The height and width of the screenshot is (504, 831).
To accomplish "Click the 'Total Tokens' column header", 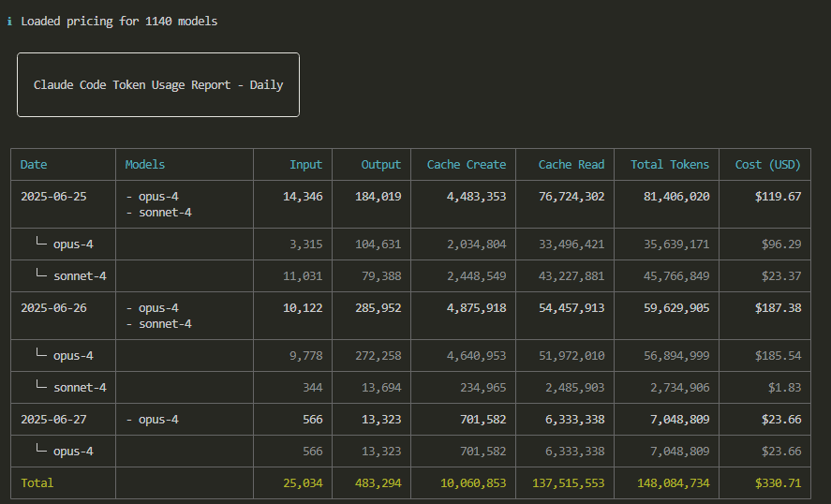I will [x=669, y=165].
